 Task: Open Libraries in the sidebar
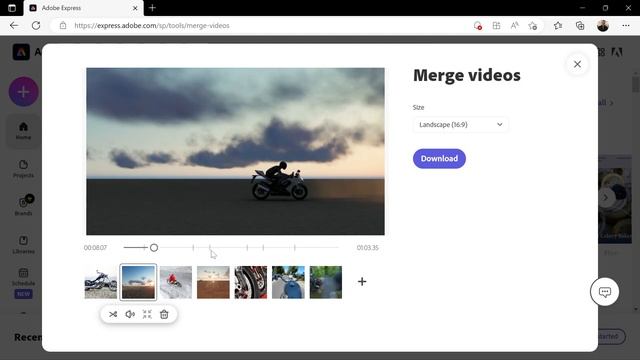tap(23, 245)
